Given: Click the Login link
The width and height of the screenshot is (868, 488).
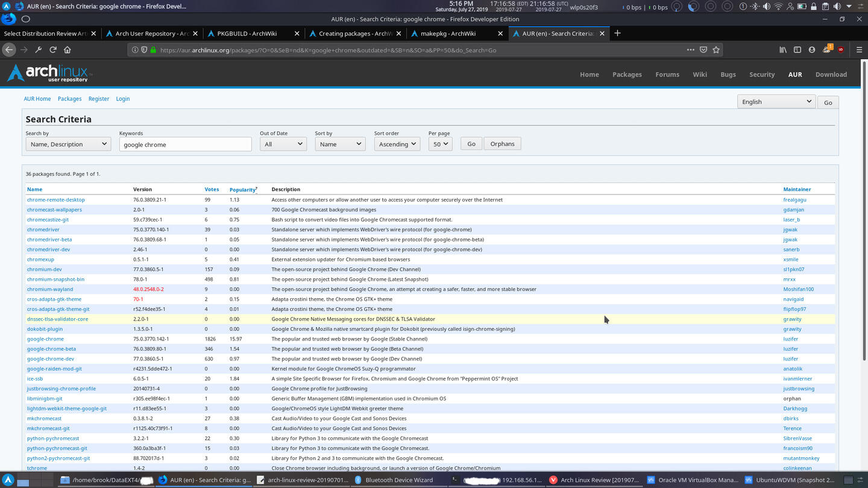Looking at the screenshot, I should coord(123,99).
